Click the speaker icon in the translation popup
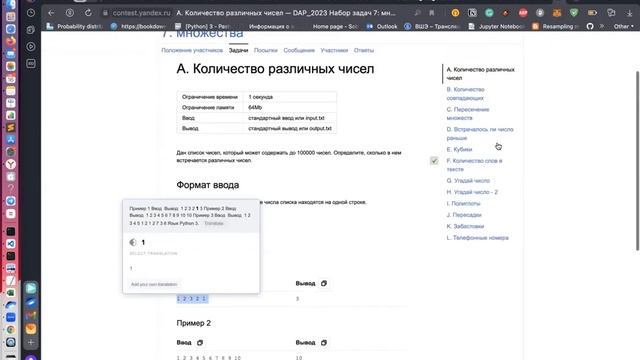Image resolution: width=640 pixels, height=360 pixels. pyautogui.click(x=133, y=242)
